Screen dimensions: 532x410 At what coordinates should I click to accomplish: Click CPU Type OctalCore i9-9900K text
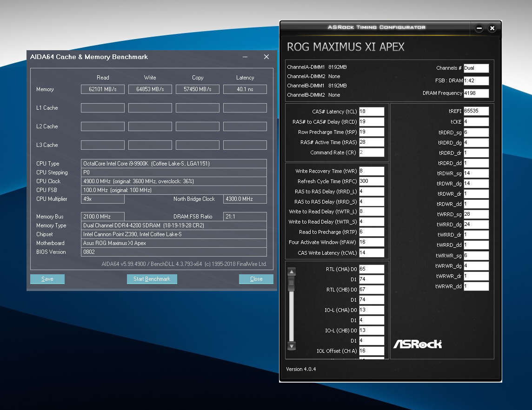pyautogui.click(x=174, y=164)
